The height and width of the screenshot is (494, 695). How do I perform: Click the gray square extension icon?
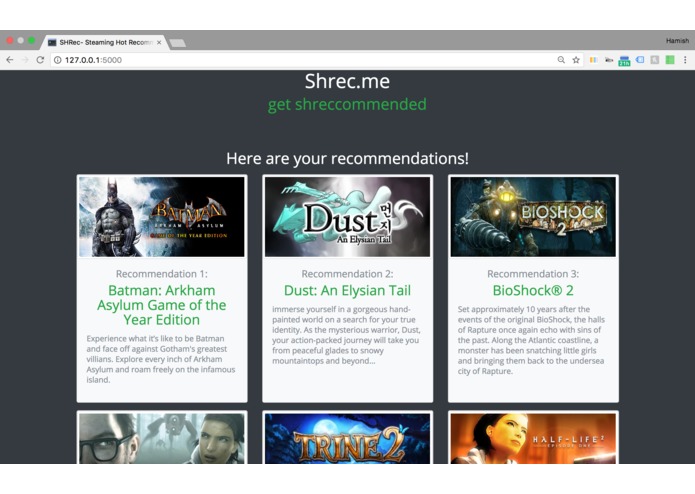[655, 60]
